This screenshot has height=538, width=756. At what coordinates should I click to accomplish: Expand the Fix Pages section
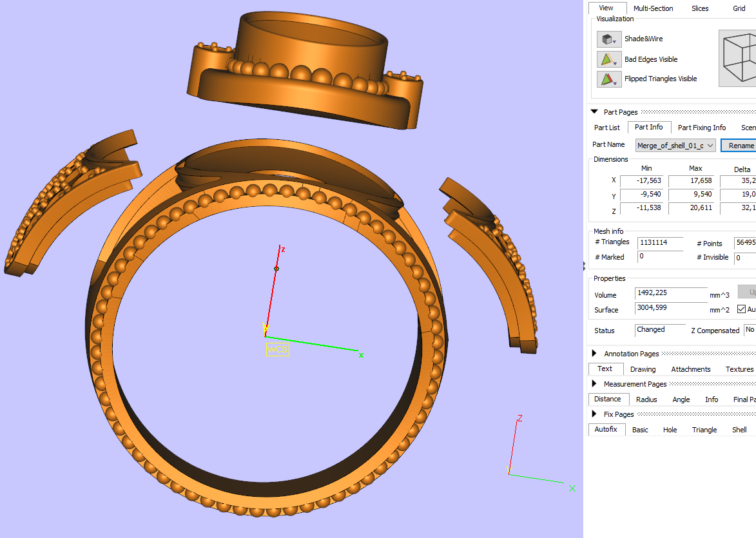(x=594, y=414)
